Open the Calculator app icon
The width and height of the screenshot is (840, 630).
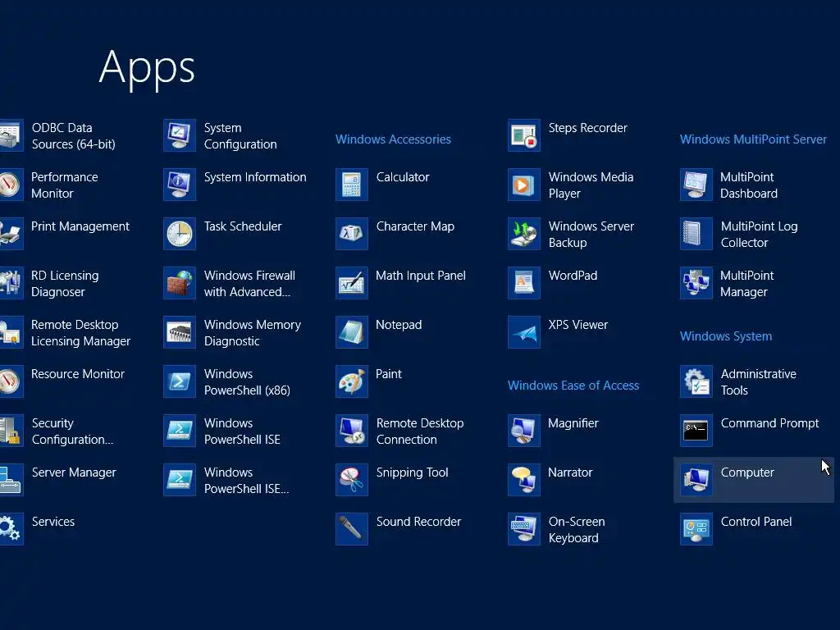pos(351,185)
